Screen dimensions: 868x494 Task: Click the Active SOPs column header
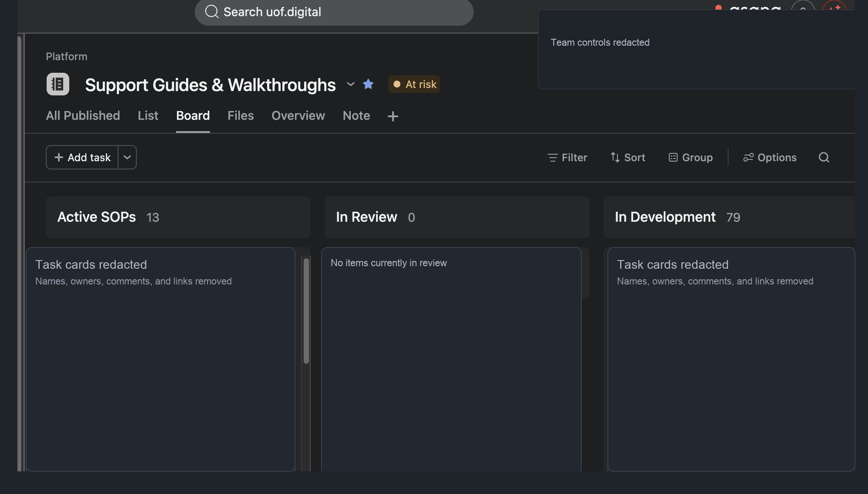coord(178,217)
